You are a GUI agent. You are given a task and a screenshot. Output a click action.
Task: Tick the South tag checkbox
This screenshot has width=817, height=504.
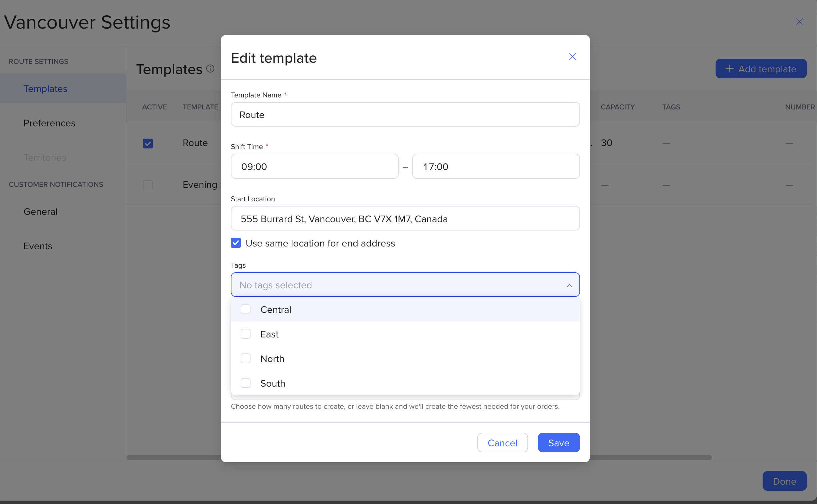click(x=246, y=383)
